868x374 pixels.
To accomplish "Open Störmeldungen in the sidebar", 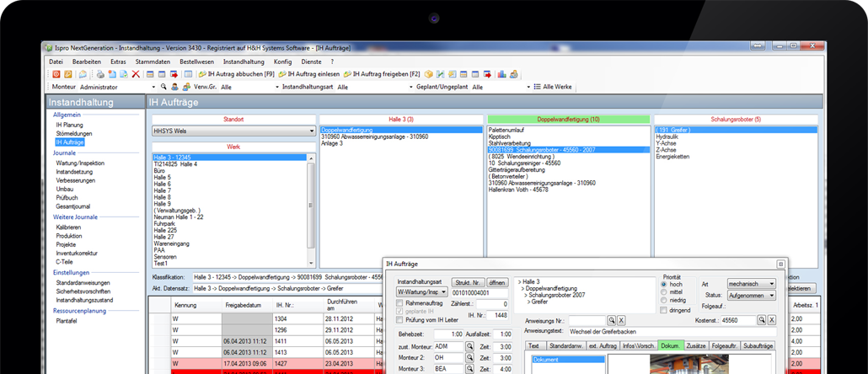I will click(74, 133).
